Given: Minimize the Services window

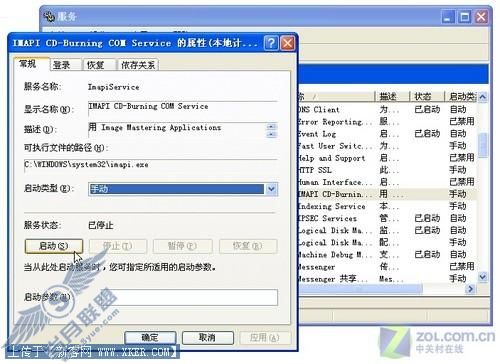Looking at the screenshot, I should pos(448,17).
